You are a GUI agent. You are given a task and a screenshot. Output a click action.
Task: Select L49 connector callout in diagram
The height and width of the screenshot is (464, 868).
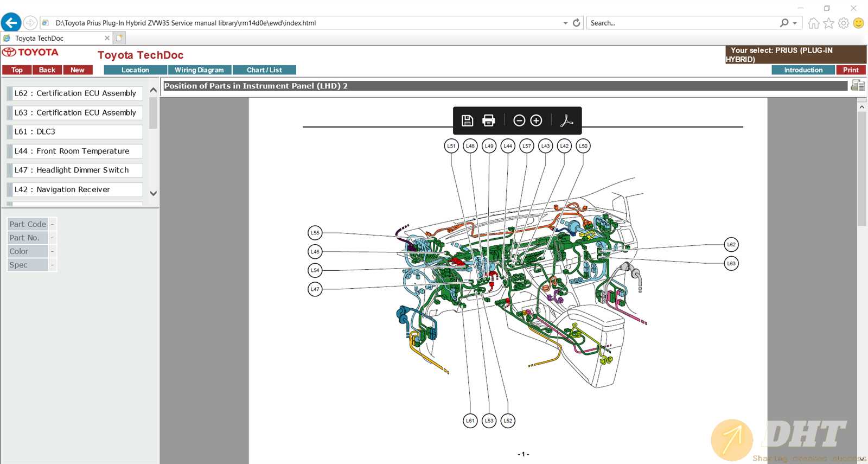click(x=489, y=146)
